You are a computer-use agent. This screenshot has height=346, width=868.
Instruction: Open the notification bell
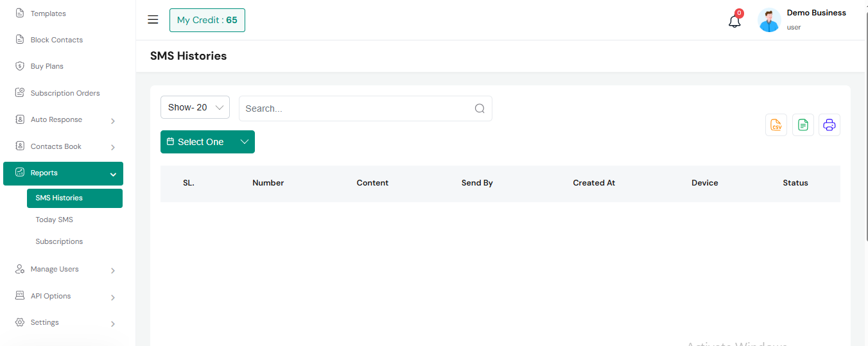pos(734,21)
